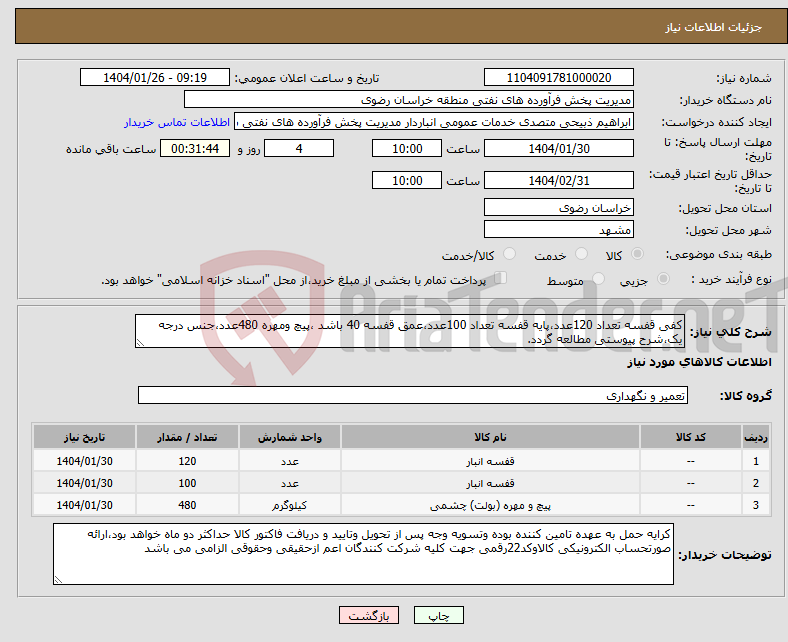This screenshot has width=788, height=642.
Task: Select the جزیی purchase type radio
Action: [x=663, y=279]
